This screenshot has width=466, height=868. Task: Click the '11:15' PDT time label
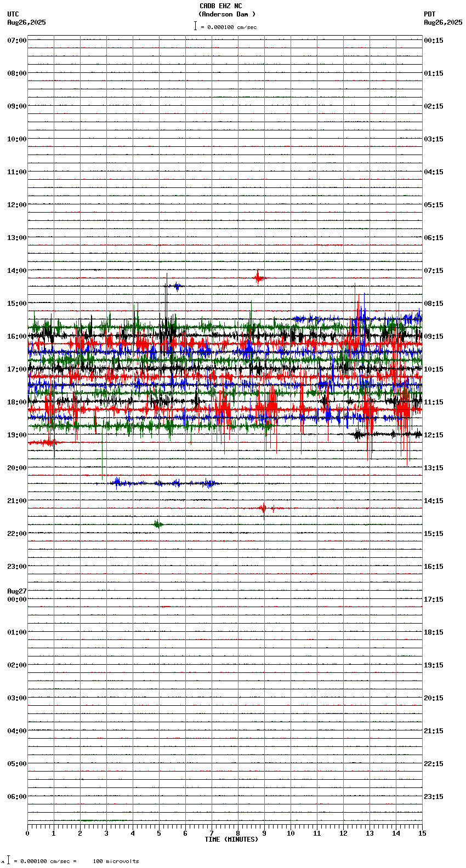click(x=434, y=402)
